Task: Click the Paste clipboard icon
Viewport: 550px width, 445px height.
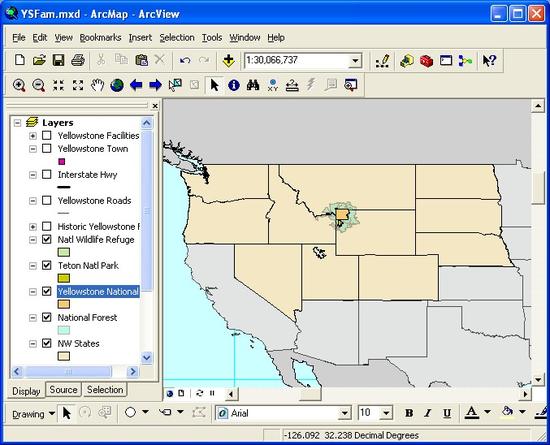Action: pos(141,60)
